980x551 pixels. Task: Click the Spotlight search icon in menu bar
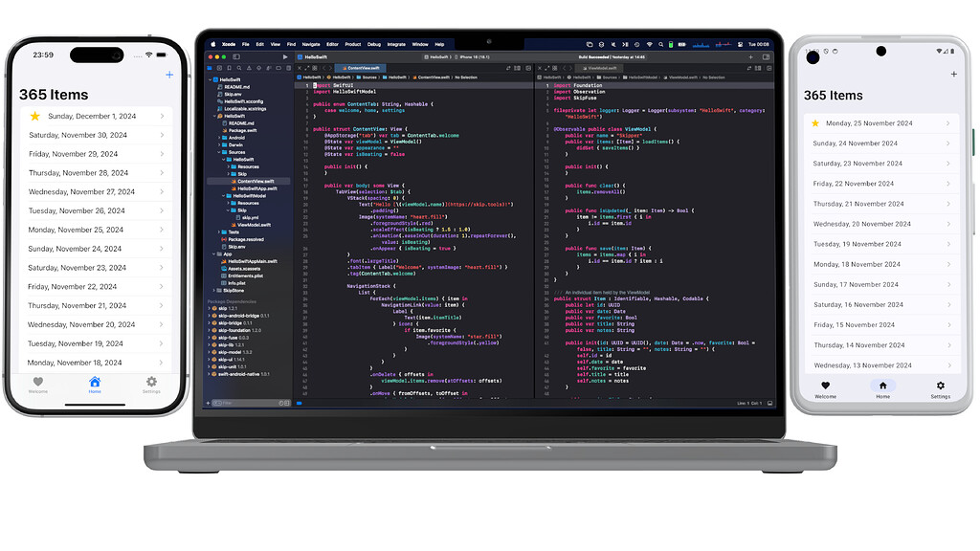[x=660, y=44]
